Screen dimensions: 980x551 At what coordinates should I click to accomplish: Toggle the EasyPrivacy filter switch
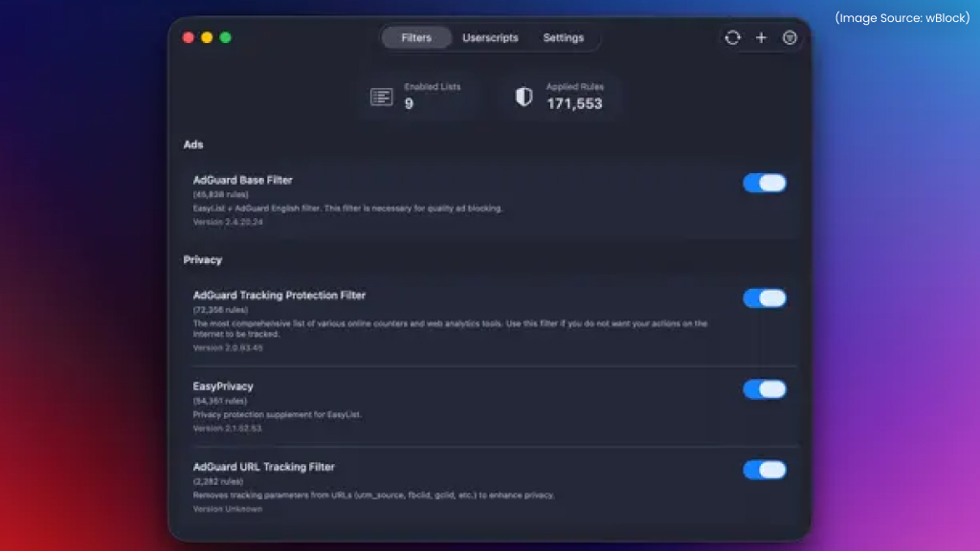point(765,389)
